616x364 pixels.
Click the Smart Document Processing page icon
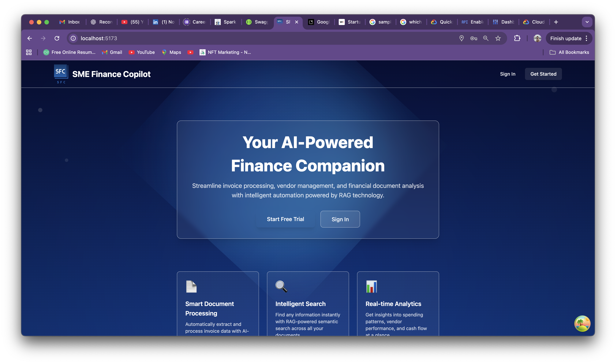[x=191, y=286]
